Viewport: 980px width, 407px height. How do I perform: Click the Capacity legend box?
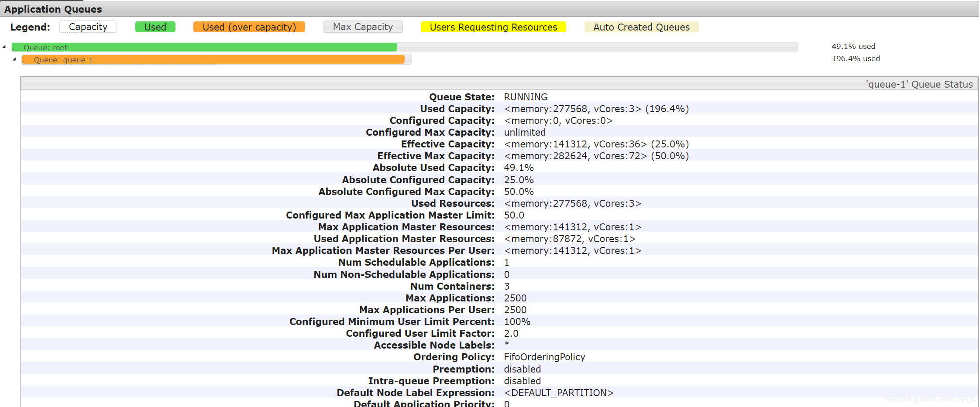click(x=88, y=27)
